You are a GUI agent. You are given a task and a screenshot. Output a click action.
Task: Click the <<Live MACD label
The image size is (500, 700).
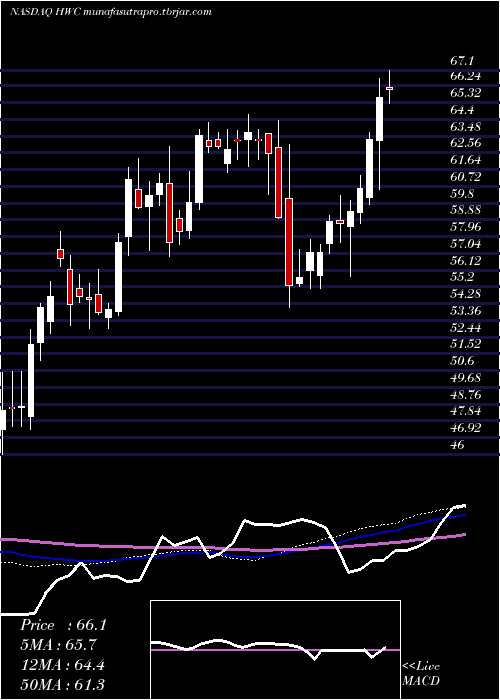421,673
